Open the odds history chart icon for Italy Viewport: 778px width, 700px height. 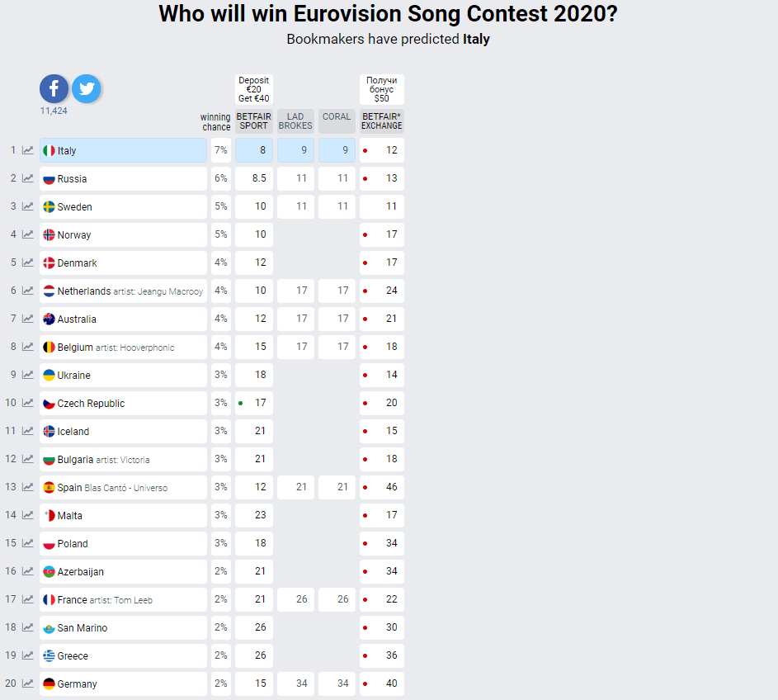click(x=28, y=150)
